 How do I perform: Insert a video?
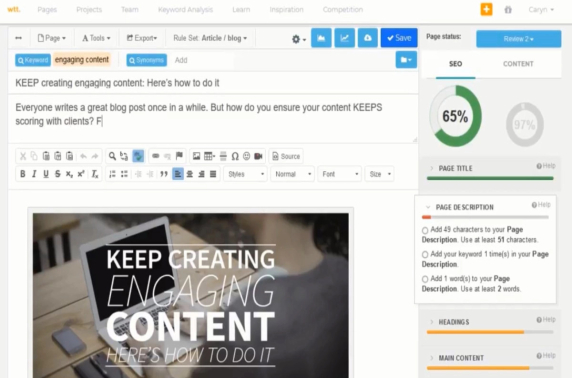coord(258,156)
